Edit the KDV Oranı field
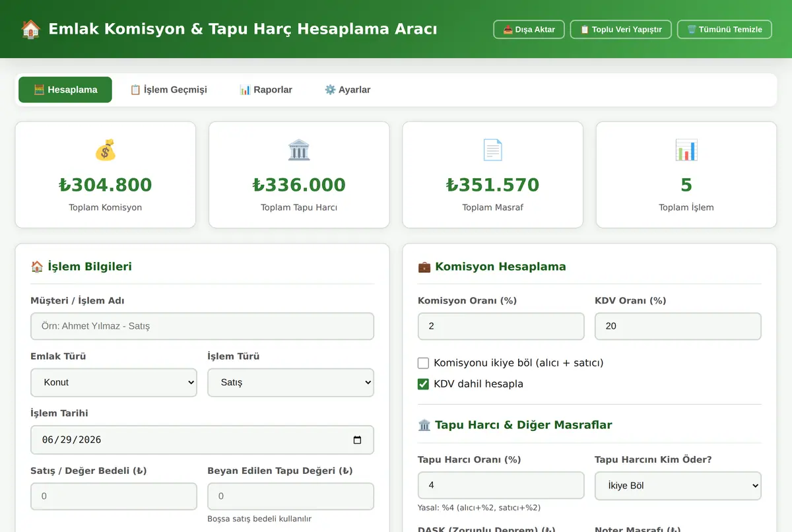The image size is (792, 532). click(x=678, y=326)
